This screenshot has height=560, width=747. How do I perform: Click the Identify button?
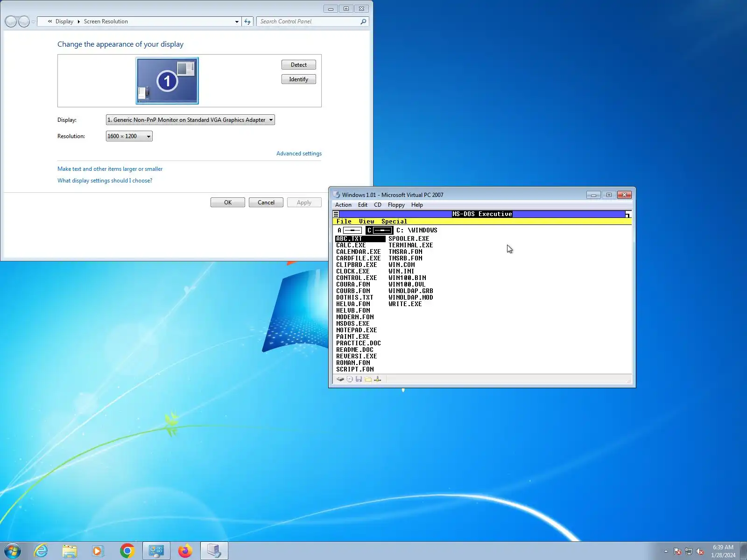[x=299, y=79]
